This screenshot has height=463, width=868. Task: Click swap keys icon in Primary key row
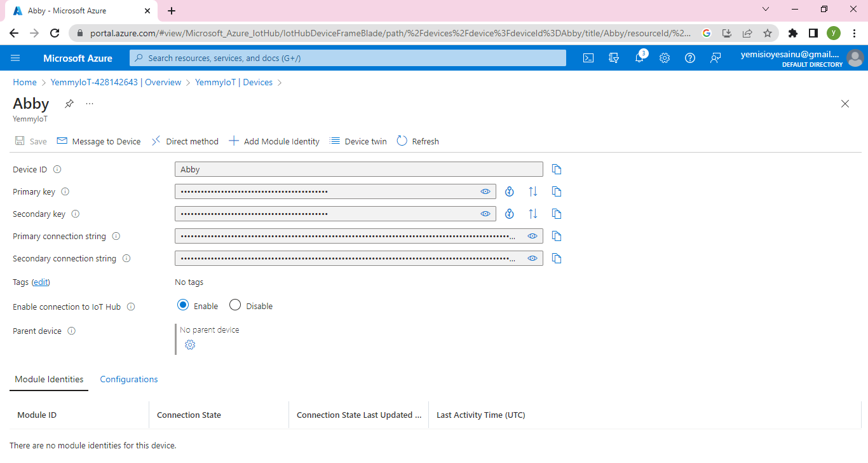pyautogui.click(x=533, y=191)
